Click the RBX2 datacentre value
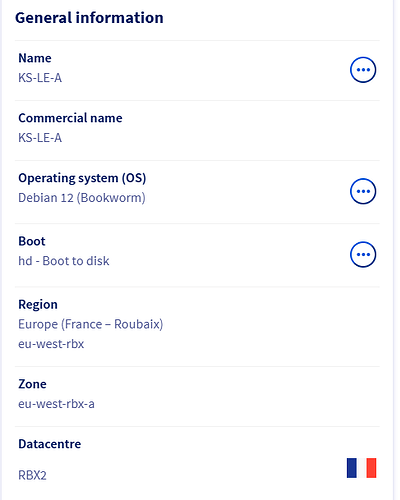The height and width of the screenshot is (500, 400). [x=32, y=475]
